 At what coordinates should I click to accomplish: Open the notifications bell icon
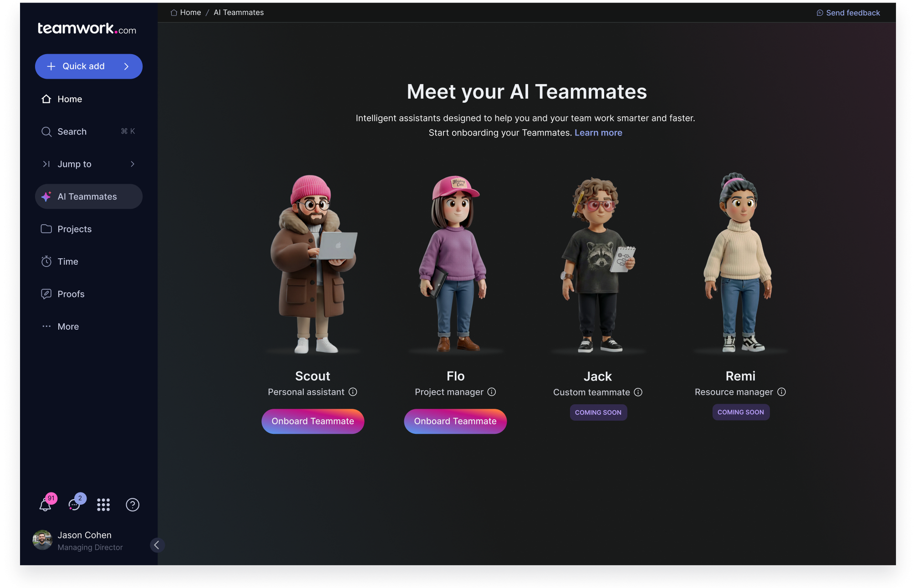tap(45, 505)
